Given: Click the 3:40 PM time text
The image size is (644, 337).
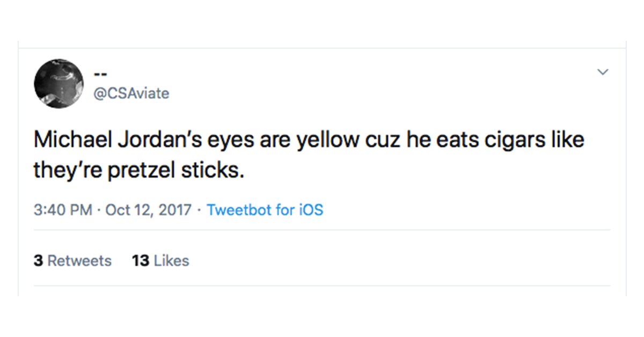Looking at the screenshot, I should point(62,209).
